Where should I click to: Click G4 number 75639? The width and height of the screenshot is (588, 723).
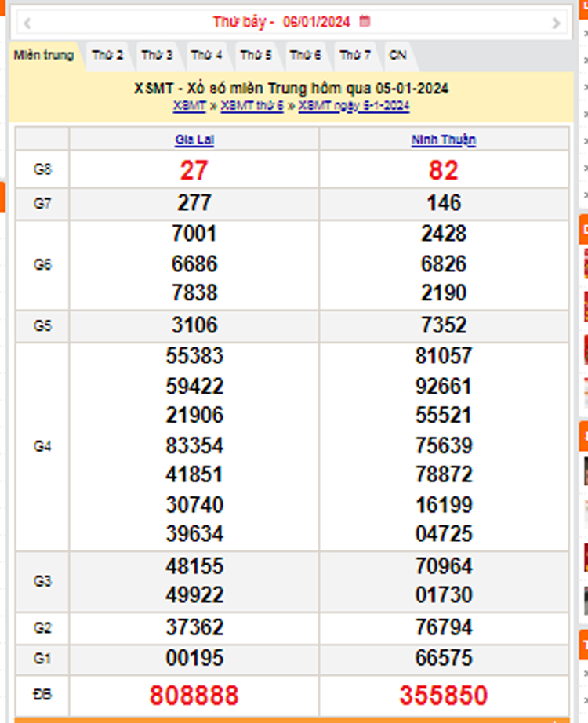pyautogui.click(x=444, y=445)
